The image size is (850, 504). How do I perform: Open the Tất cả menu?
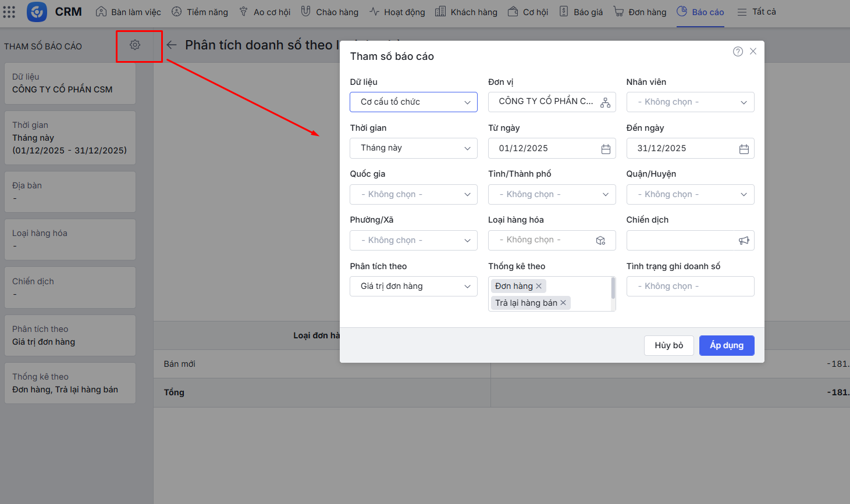(757, 12)
